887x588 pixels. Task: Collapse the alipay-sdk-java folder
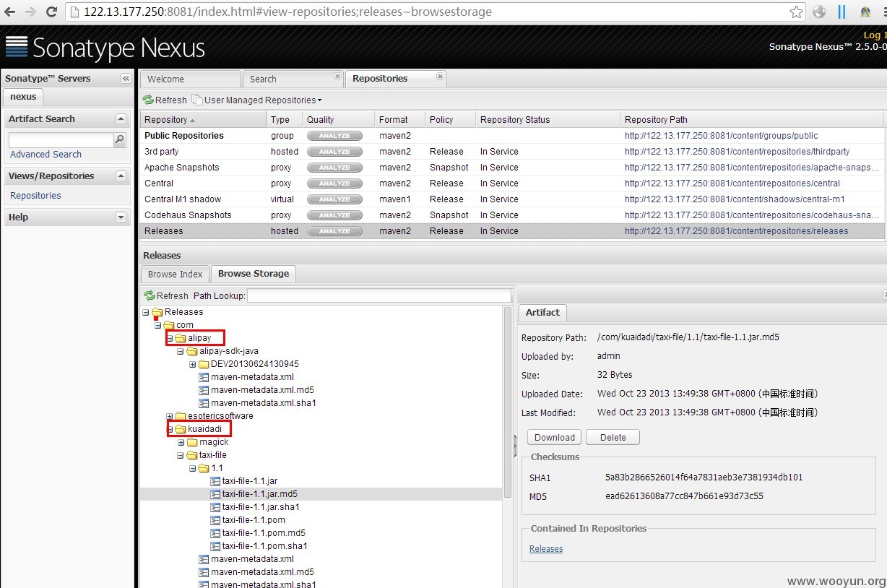coord(181,351)
